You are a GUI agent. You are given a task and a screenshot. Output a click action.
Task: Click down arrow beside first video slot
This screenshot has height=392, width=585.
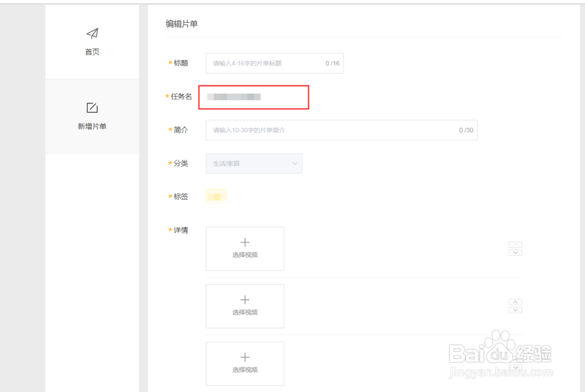(x=515, y=252)
